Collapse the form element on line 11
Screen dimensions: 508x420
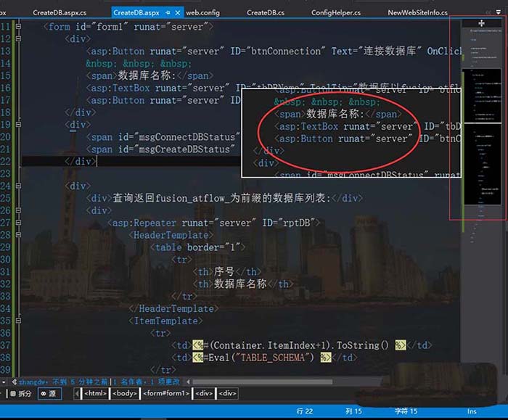tap(18, 27)
